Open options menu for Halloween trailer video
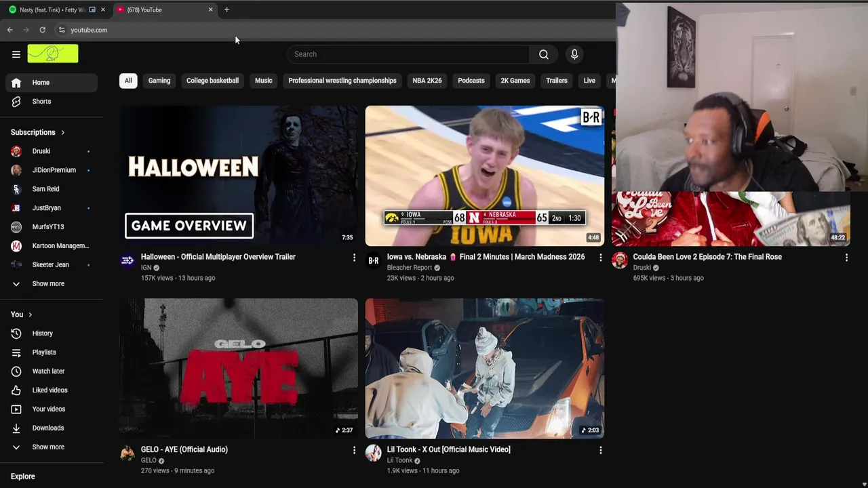 354,258
